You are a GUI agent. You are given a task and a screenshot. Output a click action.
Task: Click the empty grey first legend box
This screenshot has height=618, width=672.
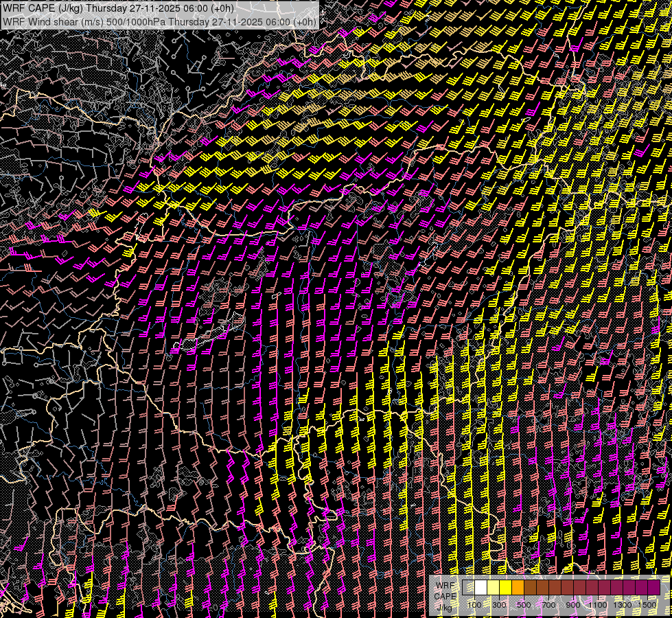click(469, 588)
